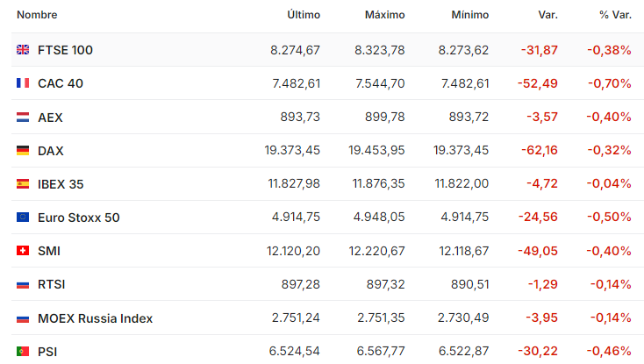The height and width of the screenshot is (364, 644).
Task: Sort table by % Var. column header
Action: 615,15
